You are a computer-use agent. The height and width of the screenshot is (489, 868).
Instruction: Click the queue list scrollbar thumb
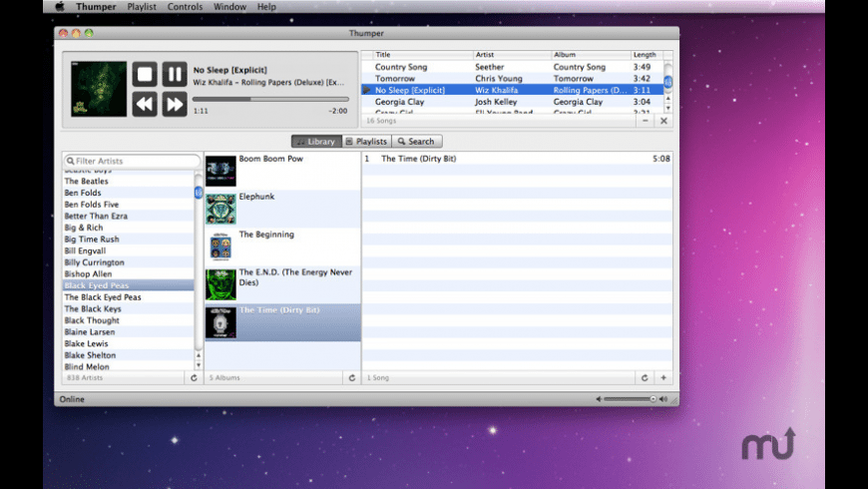(x=668, y=82)
